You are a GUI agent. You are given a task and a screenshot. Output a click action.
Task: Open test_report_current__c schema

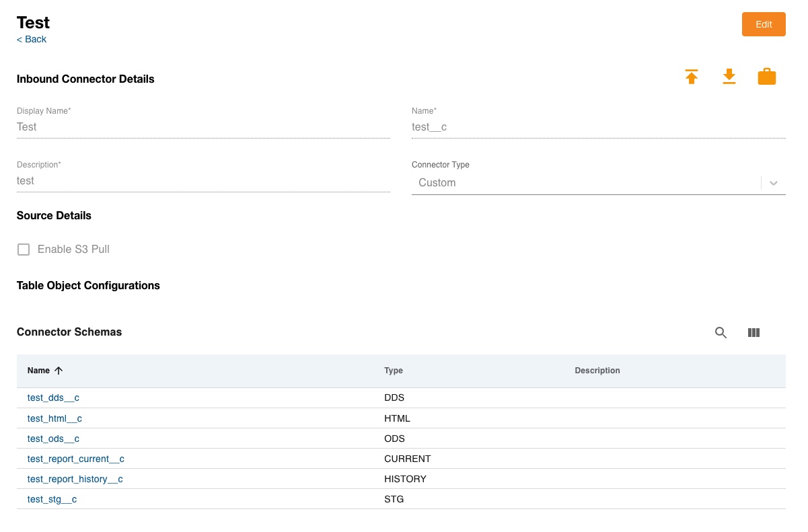75,459
